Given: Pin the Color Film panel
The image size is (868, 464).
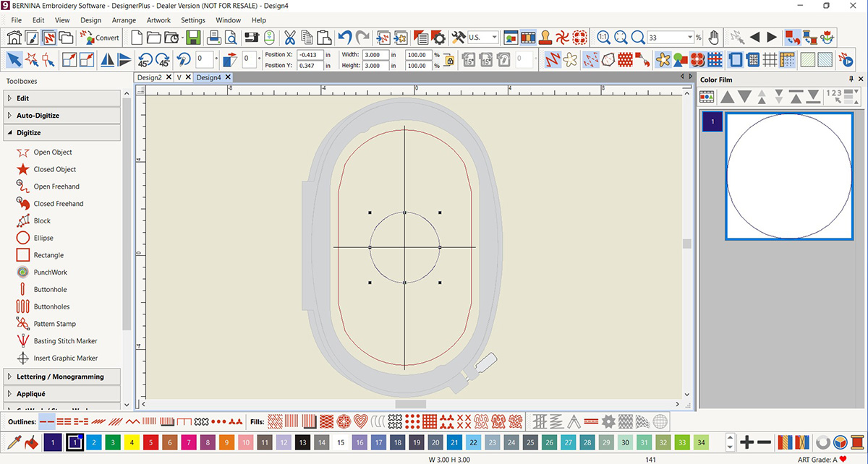Looking at the screenshot, I should 851,79.
